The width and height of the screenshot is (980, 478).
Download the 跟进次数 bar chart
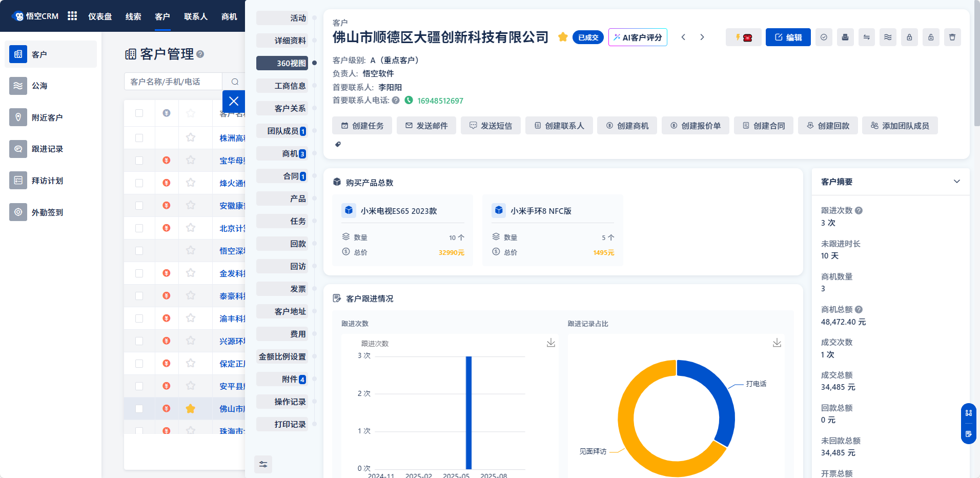(551, 343)
